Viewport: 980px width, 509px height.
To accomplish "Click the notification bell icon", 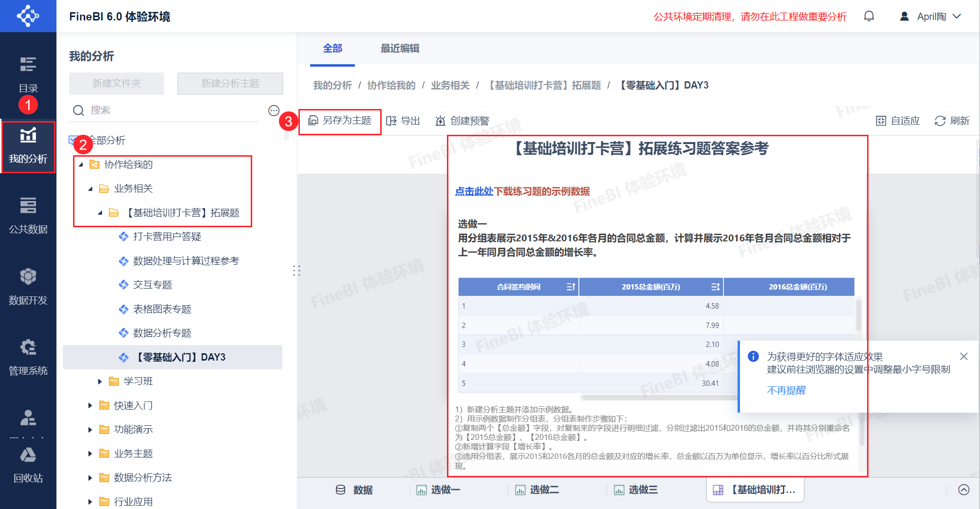I will tap(869, 17).
